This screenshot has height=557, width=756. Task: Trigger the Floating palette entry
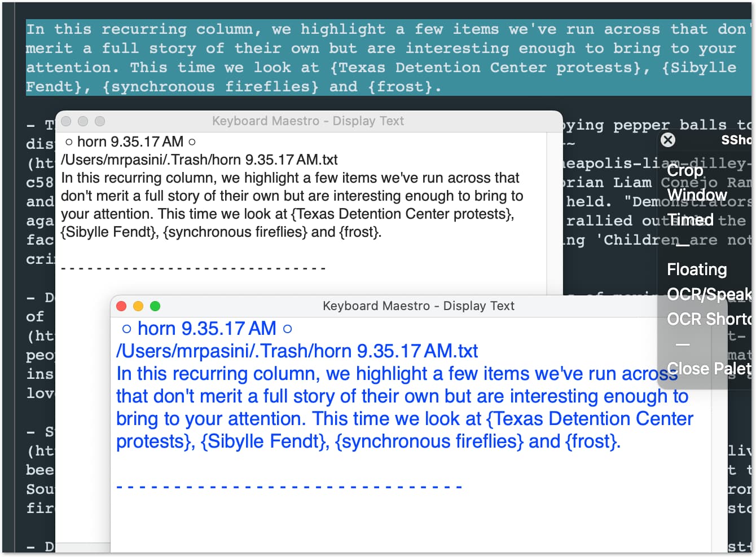697,269
